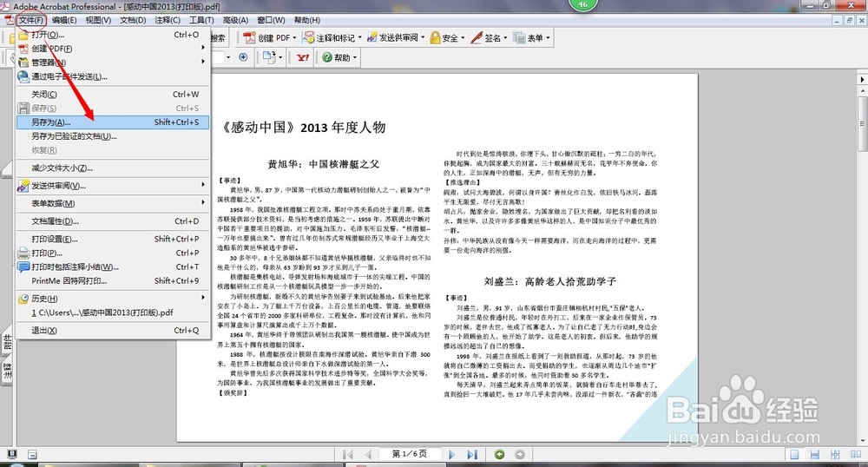Open the rotate view dropdown arrow

pyautogui.click(x=280, y=57)
